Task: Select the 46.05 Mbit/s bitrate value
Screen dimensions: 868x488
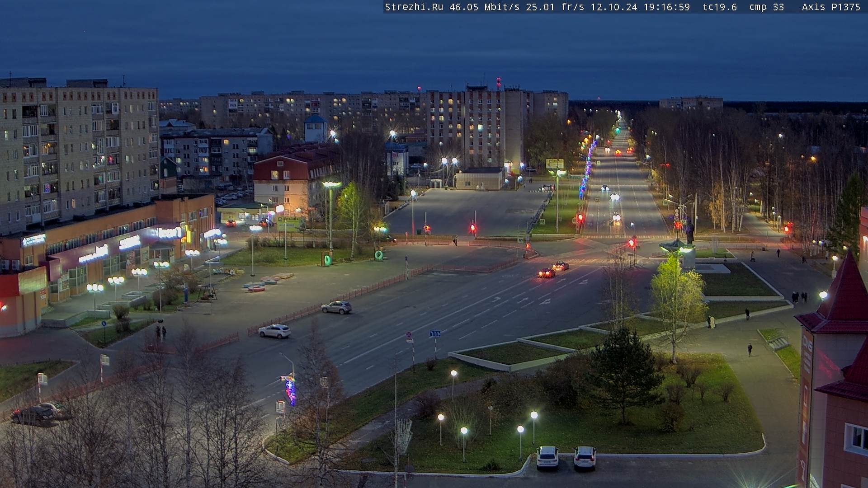Action: point(485,7)
